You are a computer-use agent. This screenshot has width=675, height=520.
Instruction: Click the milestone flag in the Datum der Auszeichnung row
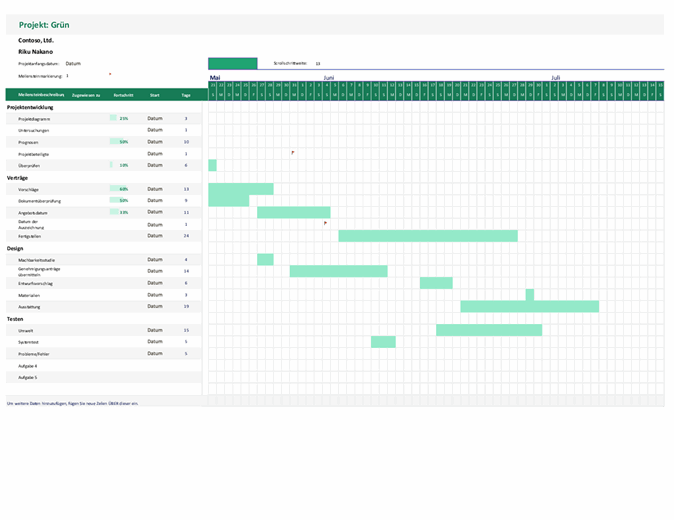coord(325,224)
